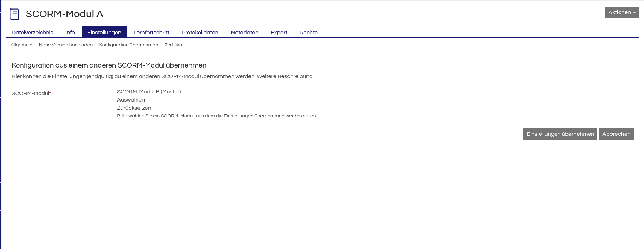
Task: Cancel with the Abbrechen button
Action: point(616,134)
